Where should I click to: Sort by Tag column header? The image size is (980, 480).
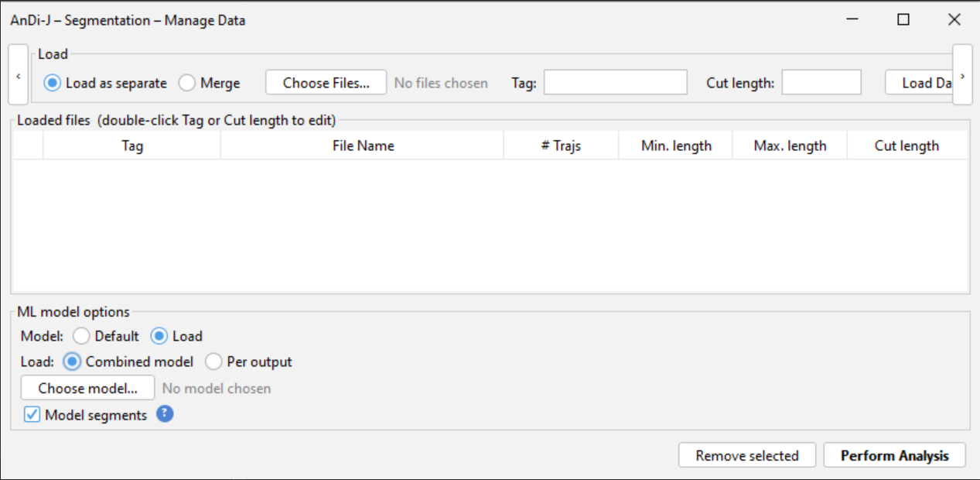coord(132,146)
